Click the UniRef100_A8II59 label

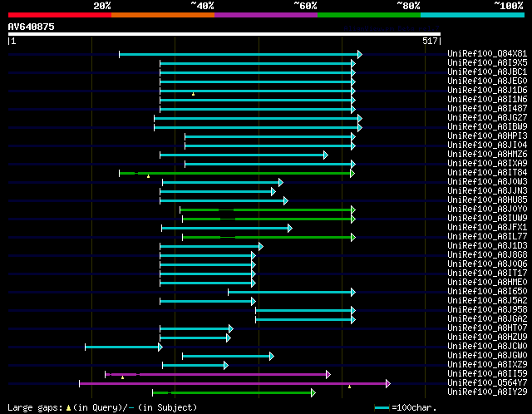(x=487, y=374)
